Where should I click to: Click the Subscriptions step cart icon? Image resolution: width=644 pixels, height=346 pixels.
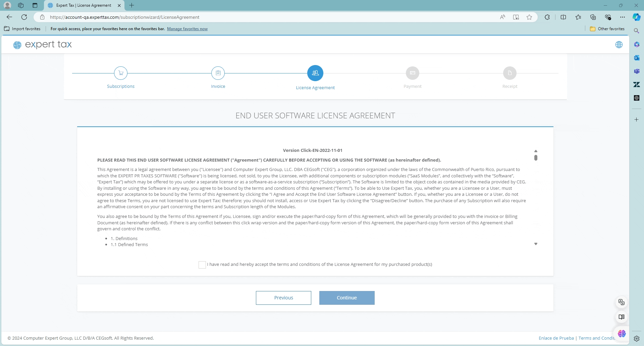tap(121, 73)
